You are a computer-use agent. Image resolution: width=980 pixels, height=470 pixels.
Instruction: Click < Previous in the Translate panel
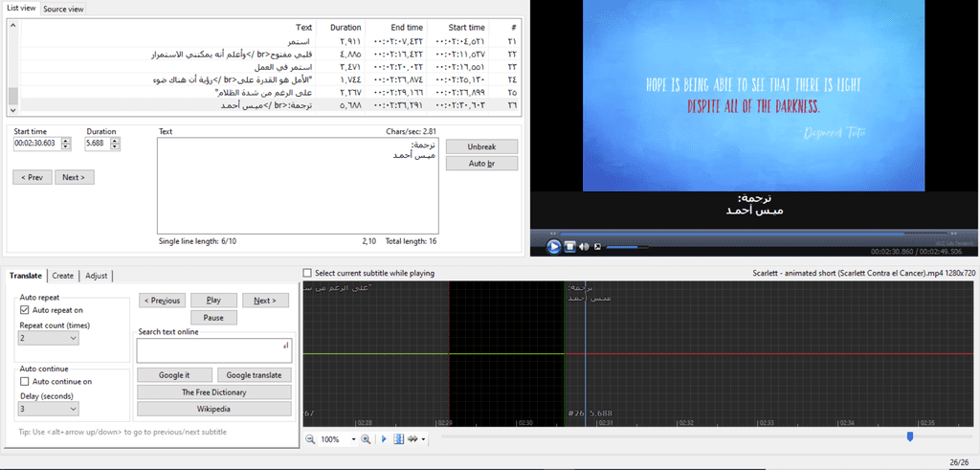click(x=162, y=301)
